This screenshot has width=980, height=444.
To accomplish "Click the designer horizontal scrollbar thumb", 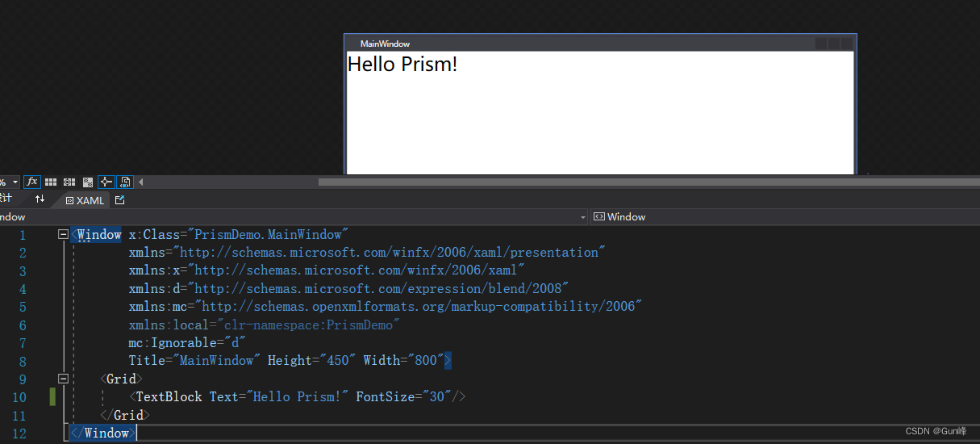I will pyautogui.click(x=649, y=182).
